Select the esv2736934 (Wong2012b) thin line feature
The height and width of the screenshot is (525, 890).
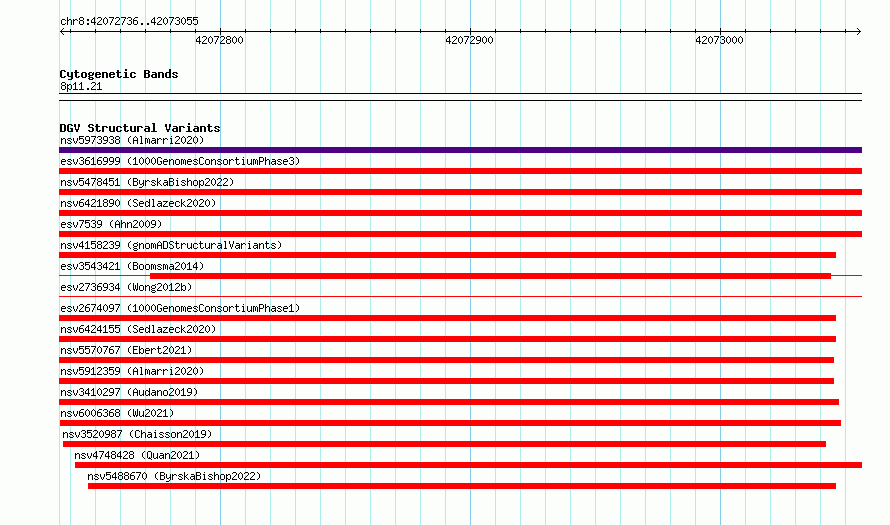click(460, 296)
